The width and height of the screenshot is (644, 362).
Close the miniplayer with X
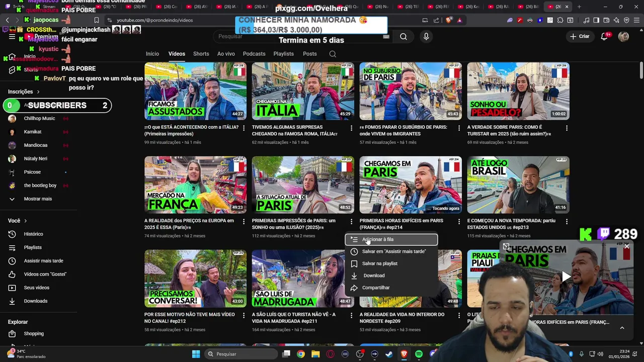626,246
